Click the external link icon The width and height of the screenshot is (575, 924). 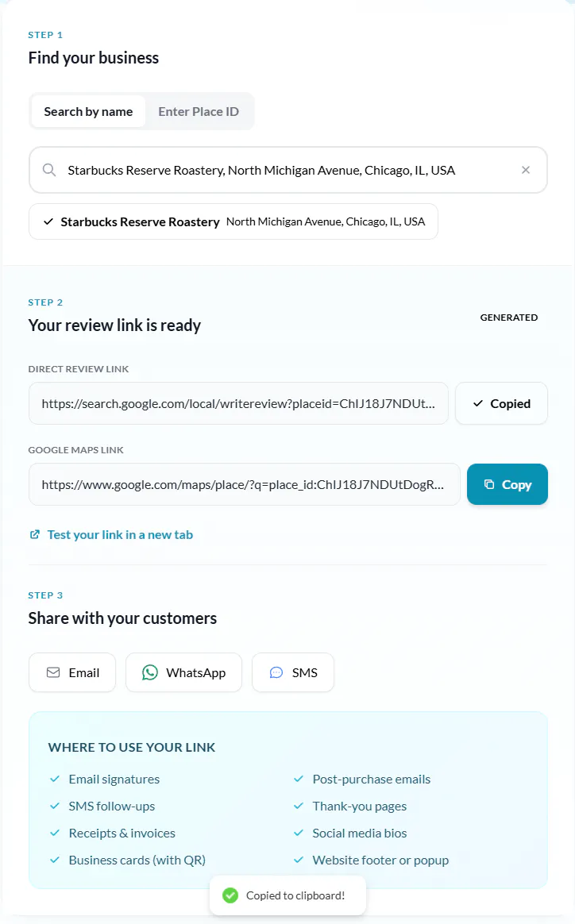(34, 534)
